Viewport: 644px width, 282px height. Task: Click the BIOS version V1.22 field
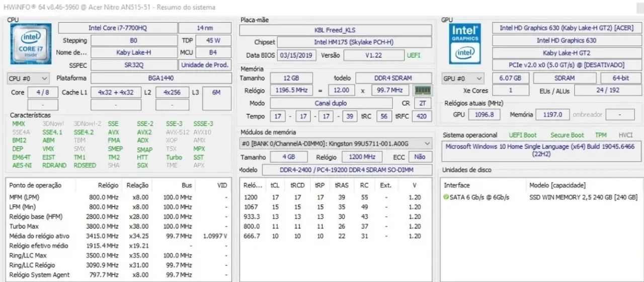pyautogui.click(x=373, y=55)
